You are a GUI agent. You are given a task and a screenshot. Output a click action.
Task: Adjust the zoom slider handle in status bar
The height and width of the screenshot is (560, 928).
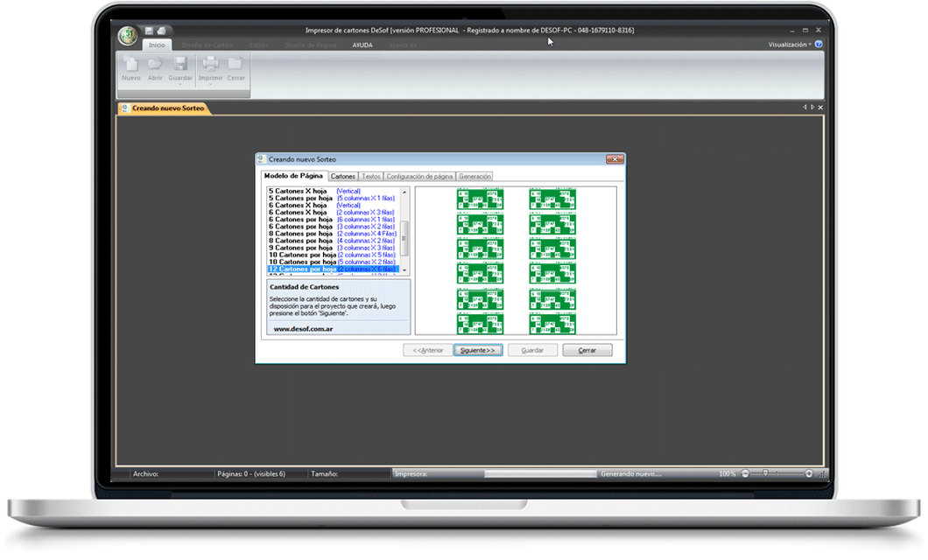point(765,473)
